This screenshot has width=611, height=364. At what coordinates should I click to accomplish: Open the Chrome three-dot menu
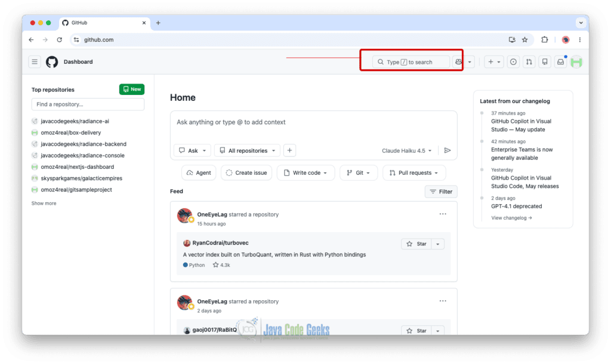[x=580, y=40]
